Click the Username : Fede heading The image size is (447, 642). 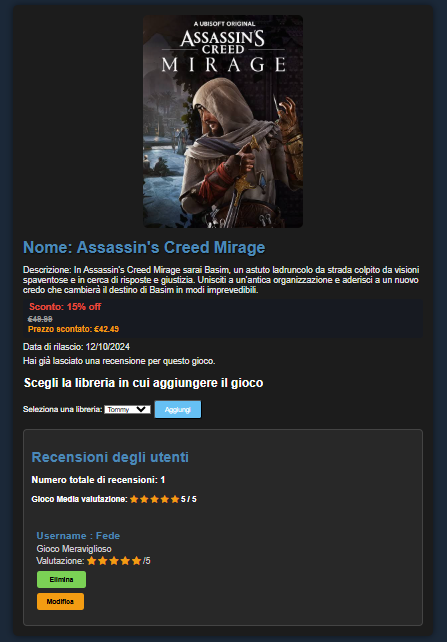(78, 536)
